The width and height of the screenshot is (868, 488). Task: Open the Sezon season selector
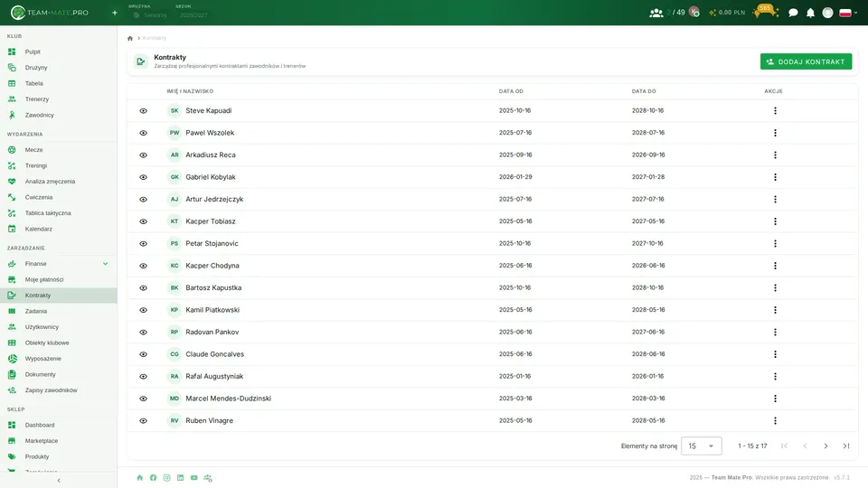(x=192, y=12)
